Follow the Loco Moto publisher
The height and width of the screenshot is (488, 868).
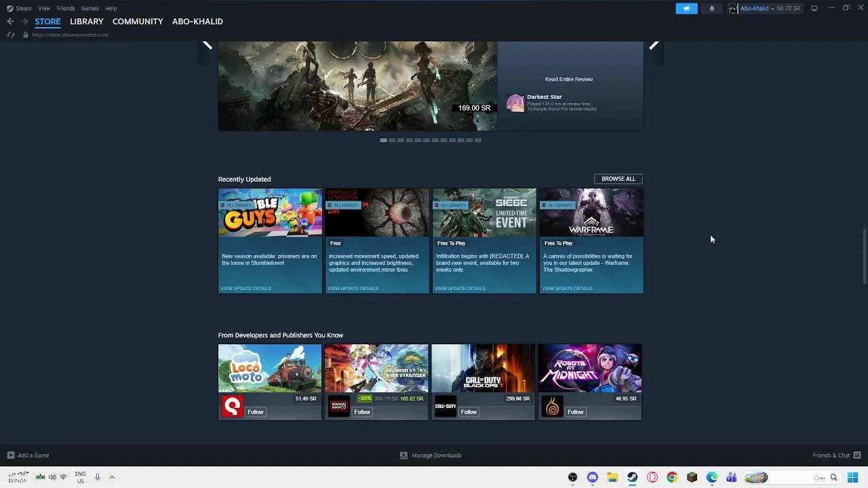pyautogui.click(x=256, y=412)
